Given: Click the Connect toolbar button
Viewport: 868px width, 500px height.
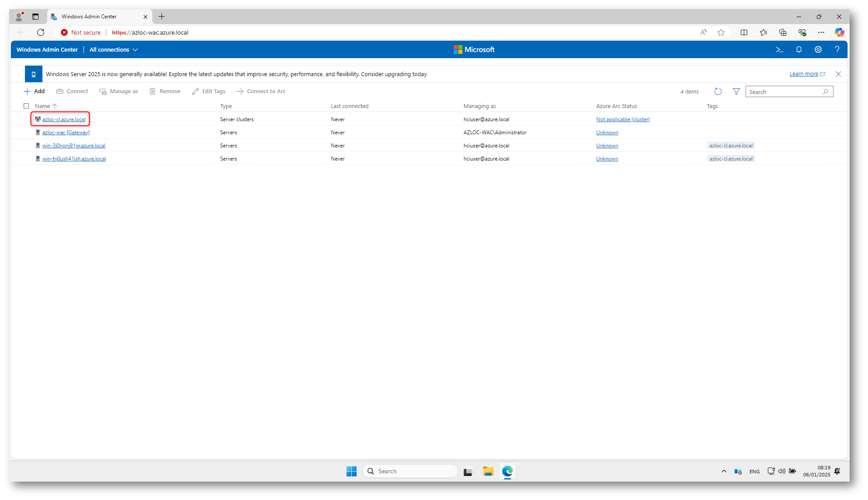Looking at the screenshot, I should tap(72, 91).
